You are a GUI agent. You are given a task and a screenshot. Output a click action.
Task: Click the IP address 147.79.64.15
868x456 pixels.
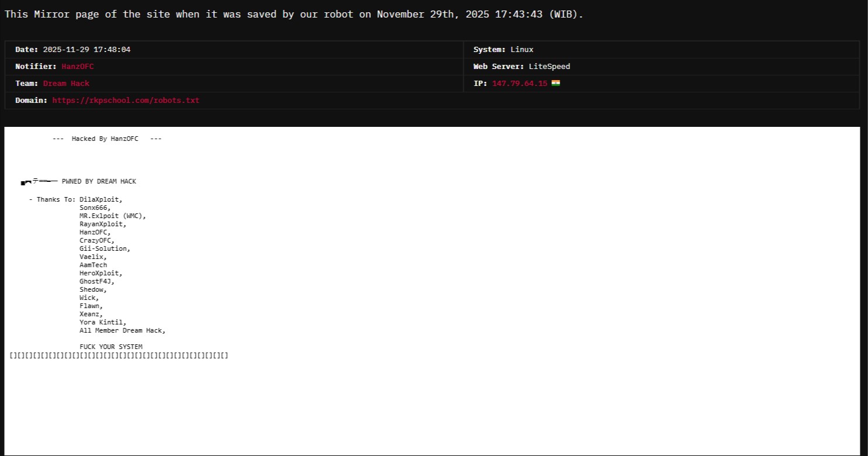point(519,84)
